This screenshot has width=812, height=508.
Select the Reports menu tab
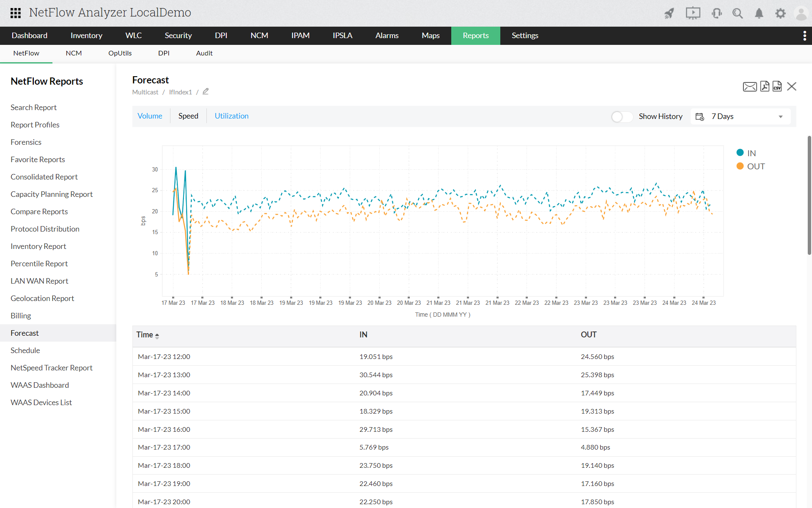[476, 36]
